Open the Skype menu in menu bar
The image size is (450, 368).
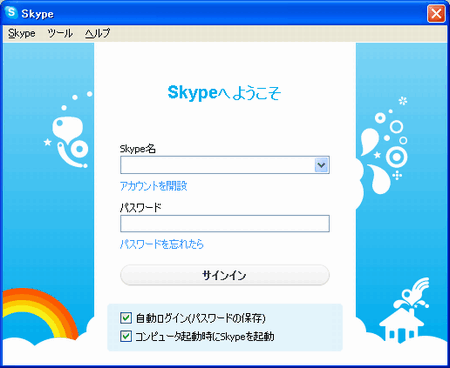coord(22,33)
